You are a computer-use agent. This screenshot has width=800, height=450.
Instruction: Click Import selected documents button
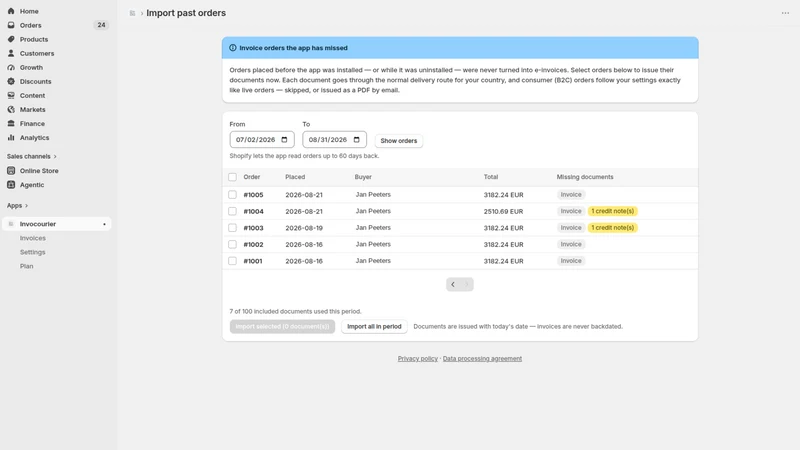(x=282, y=327)
